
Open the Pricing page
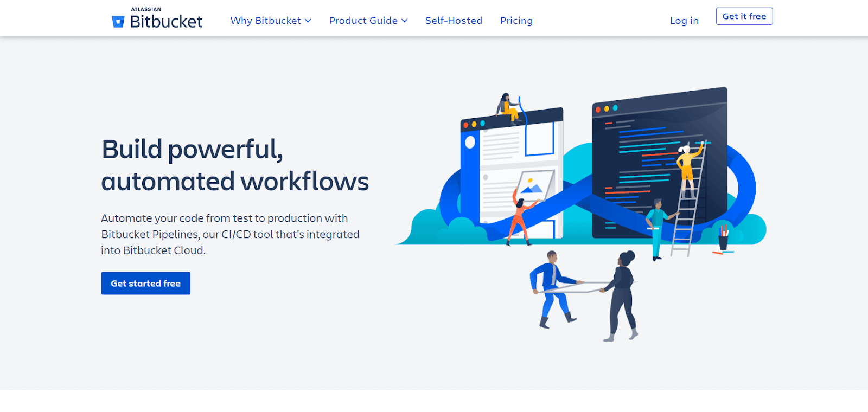516,21
